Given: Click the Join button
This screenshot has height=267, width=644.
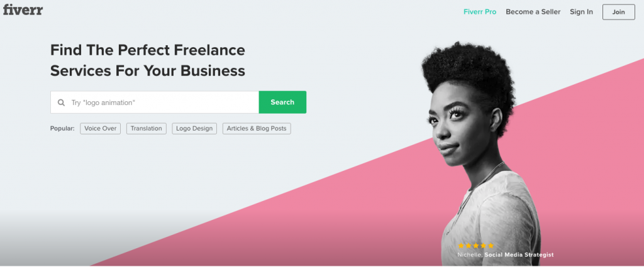Looking at the screenshot, I should pyautogui.click(x=619, y=12).
